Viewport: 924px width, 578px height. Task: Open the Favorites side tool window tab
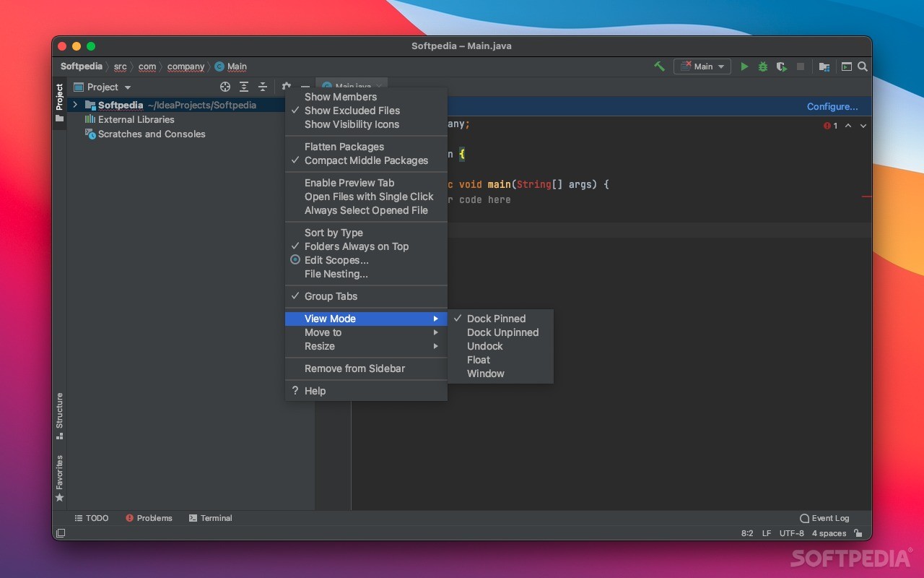point(59,478)
